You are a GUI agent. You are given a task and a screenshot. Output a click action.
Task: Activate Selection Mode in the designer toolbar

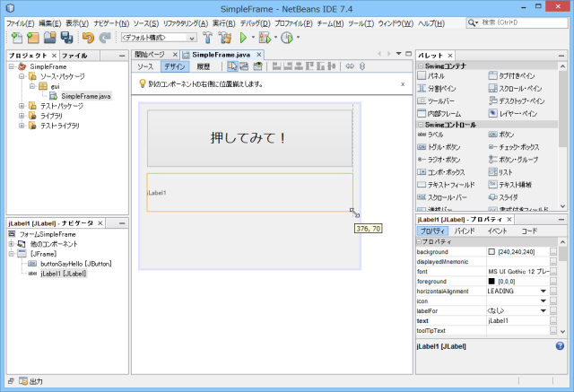point(232,66)
